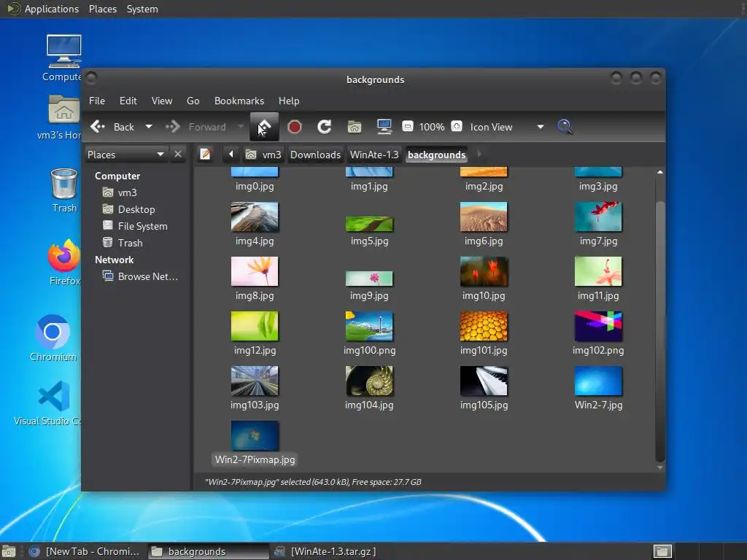Open the Home folder toolbar icon
The width and height of the screenshot is (747, 560).
pyautogui.click(x=355, y=127)
